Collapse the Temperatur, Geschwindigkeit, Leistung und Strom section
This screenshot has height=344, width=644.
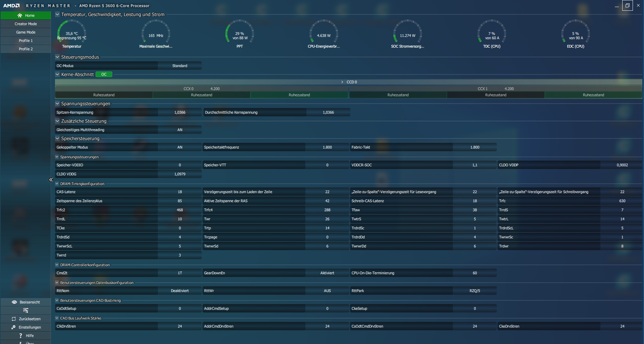[x=57, y=14]
